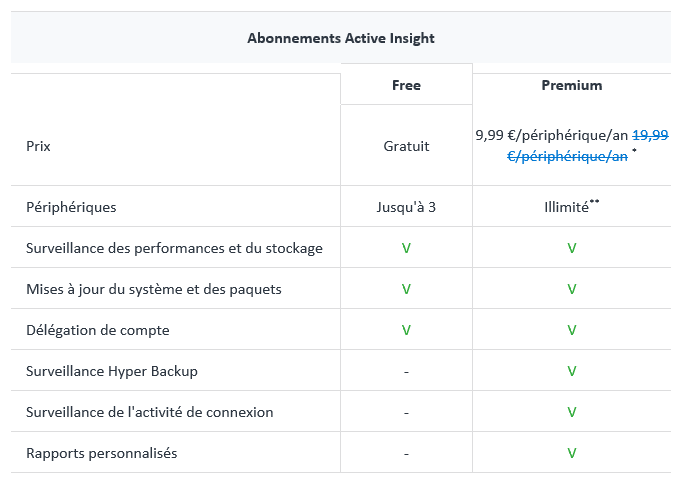Screen dimensions: 683x487
Task: Click Premium checkmark for Surveillance Hyper Backup
Action: [572, 371]
